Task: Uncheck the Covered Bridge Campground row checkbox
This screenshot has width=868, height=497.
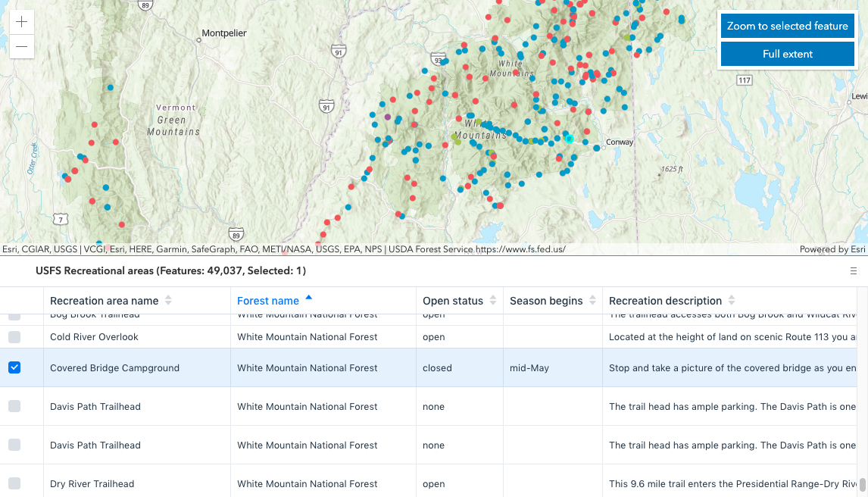Action: coord(14,367)
